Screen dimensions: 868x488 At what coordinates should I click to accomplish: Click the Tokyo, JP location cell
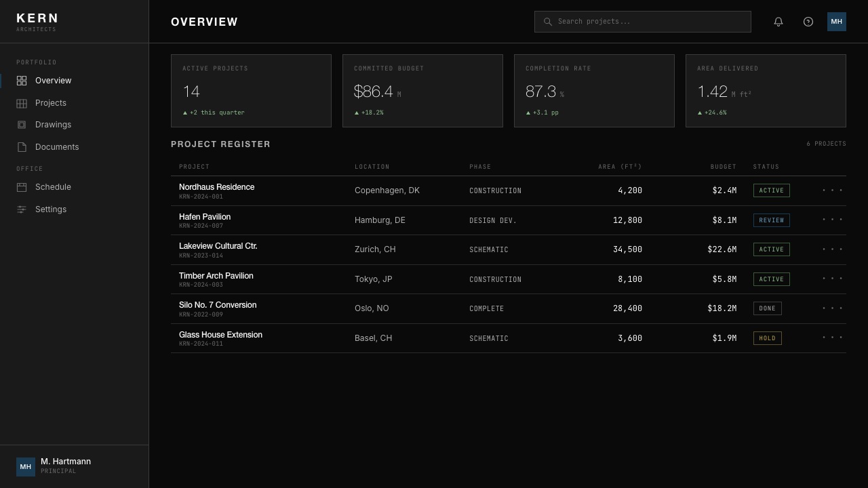373,279
